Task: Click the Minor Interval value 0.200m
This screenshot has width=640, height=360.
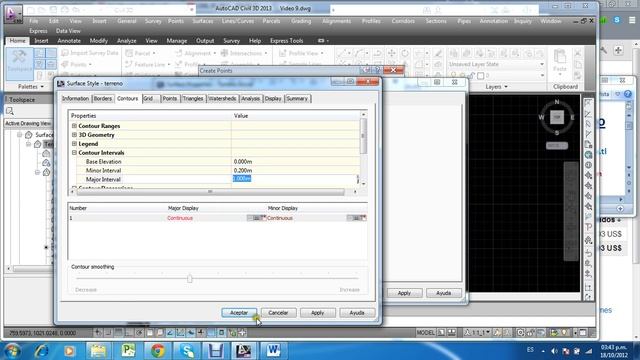Action: [x=243, y=170]
